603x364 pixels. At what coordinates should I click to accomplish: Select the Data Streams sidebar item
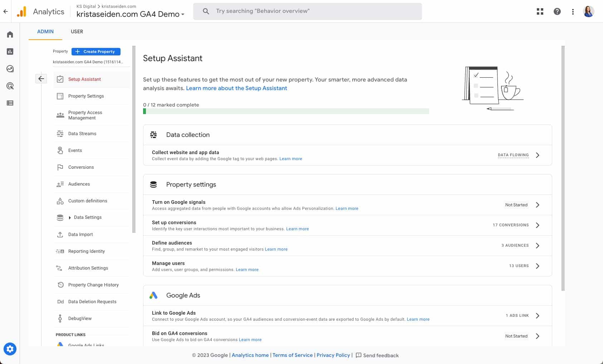coord(82,133)
